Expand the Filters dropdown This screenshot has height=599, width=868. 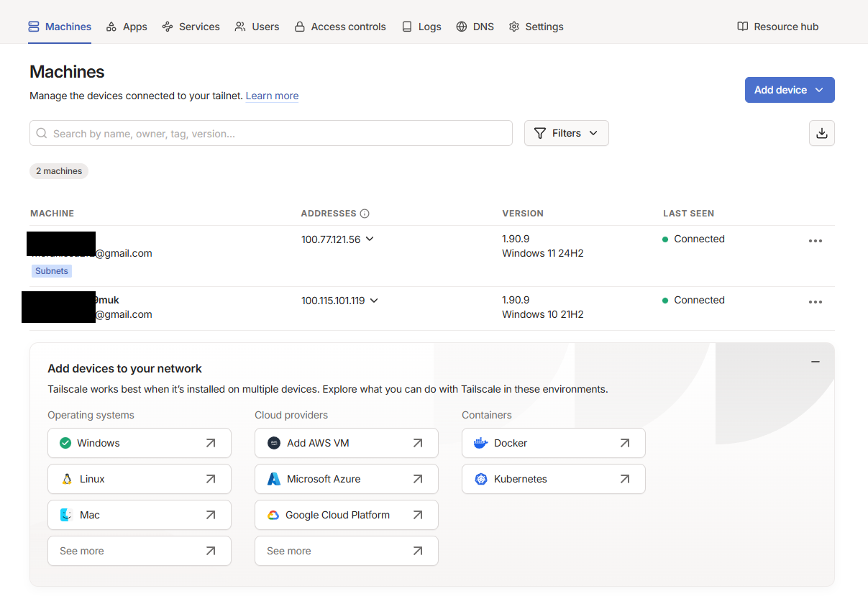point(566,133)
